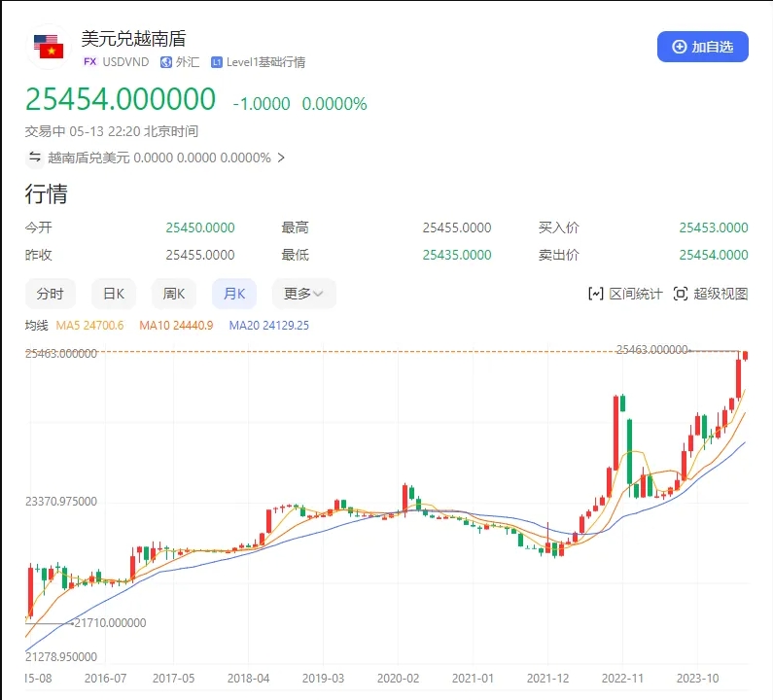Click the change value -1.0000
773x700 pixels.
(x=262, y=103)
